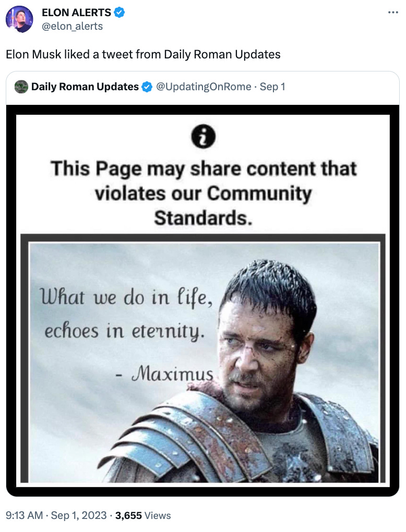Open the @elon_alerts handle link
This screenshot has height=532, width=406.
click(x=73, y=26)
